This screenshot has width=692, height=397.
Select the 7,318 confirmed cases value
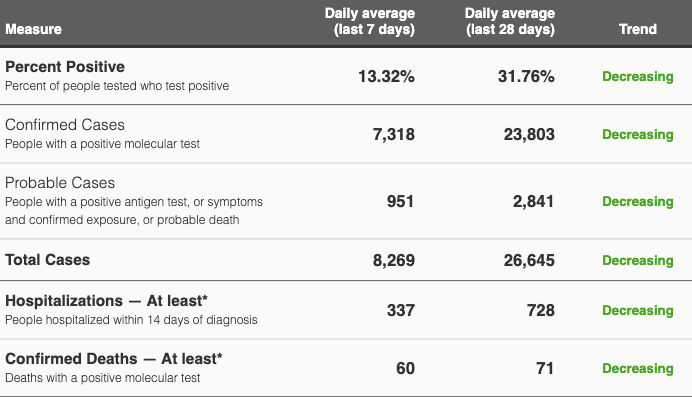[x=394, y=134]
